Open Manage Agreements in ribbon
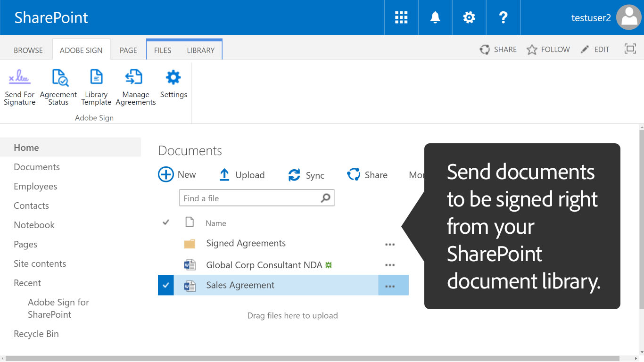This screenshot has height=362, width=644. click(x=136, y=87)
